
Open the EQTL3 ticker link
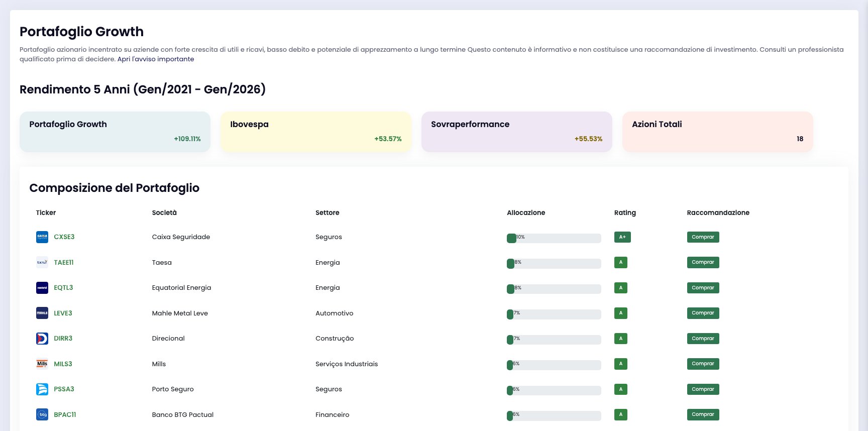[63, 288]
